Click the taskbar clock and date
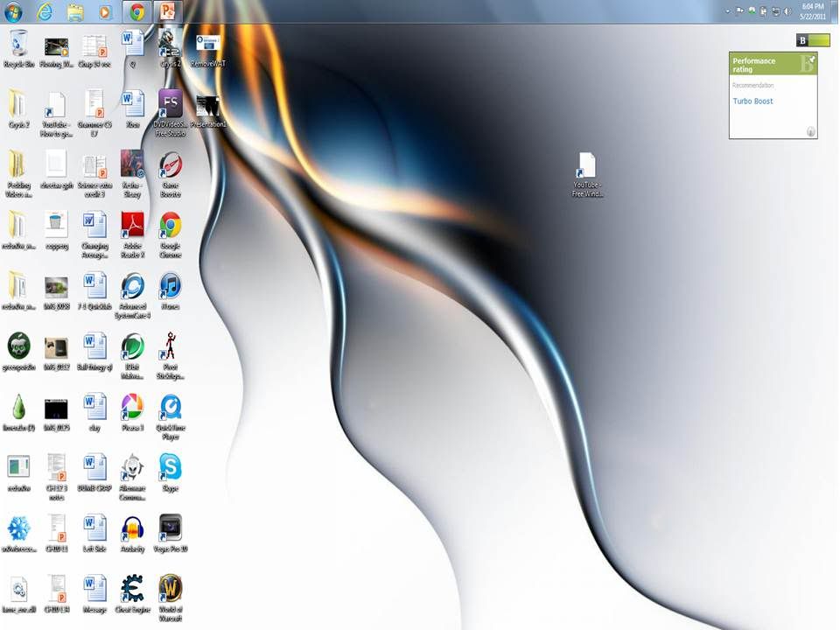The height and width of the screenshot is (630, 840). [x=813, y=11]
